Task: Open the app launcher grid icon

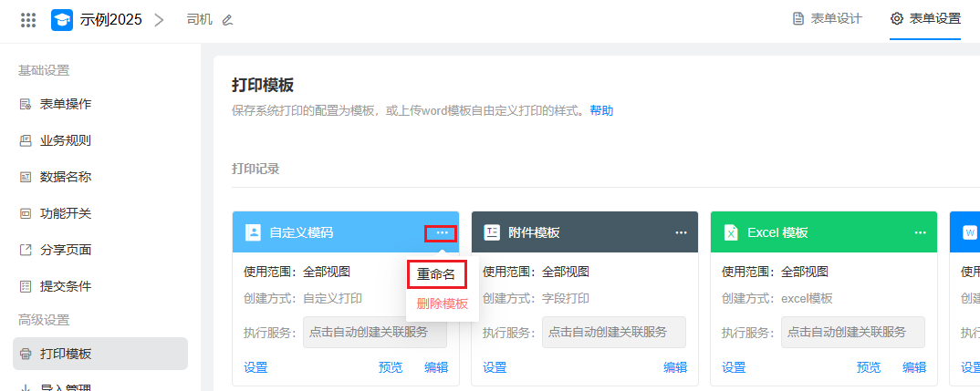Action: 28,19
